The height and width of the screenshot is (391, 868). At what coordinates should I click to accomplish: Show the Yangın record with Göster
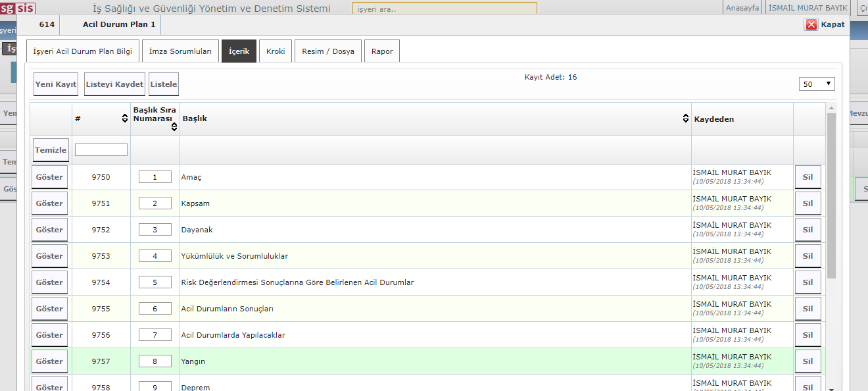click(49, 361)
